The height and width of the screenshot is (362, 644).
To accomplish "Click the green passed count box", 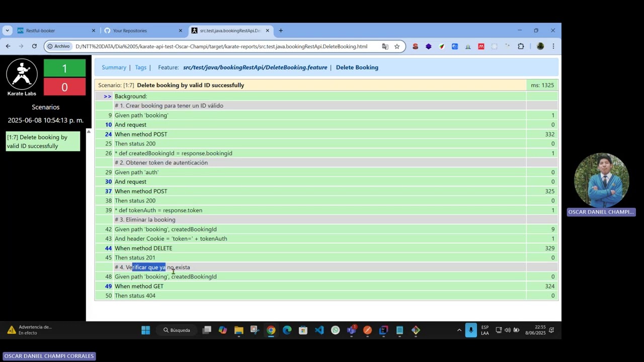I will tap(64, 68).
